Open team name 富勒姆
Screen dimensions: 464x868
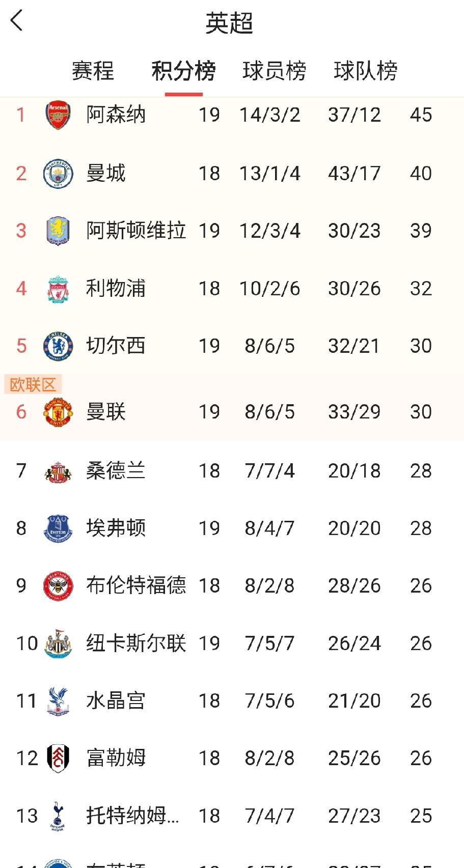pyautogui.click(x=116, y=759)
